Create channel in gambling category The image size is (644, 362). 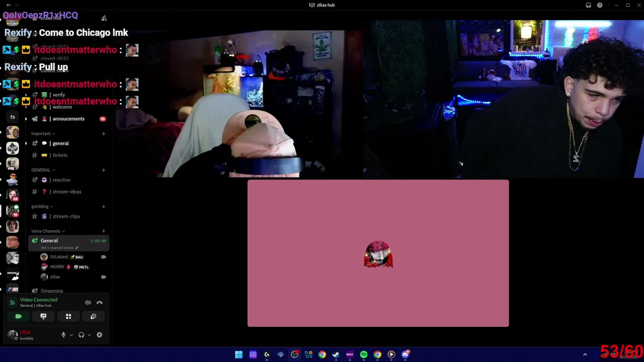[x=104, y=206]
